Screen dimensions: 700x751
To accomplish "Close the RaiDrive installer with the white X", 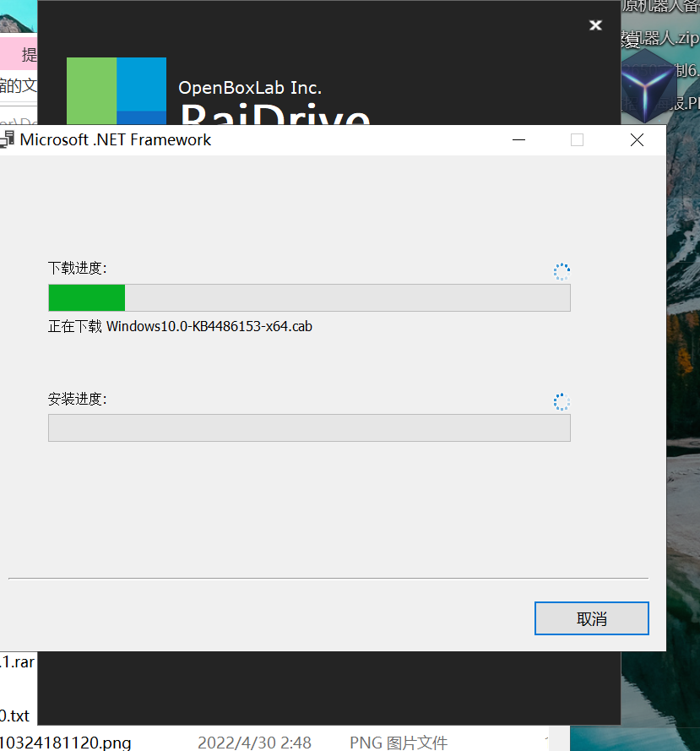I will click(595, 24).
